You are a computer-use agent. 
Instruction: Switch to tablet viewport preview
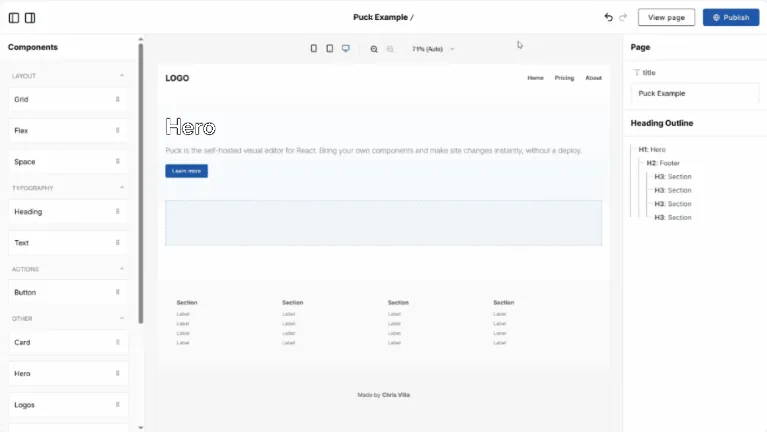click(330, 48)
